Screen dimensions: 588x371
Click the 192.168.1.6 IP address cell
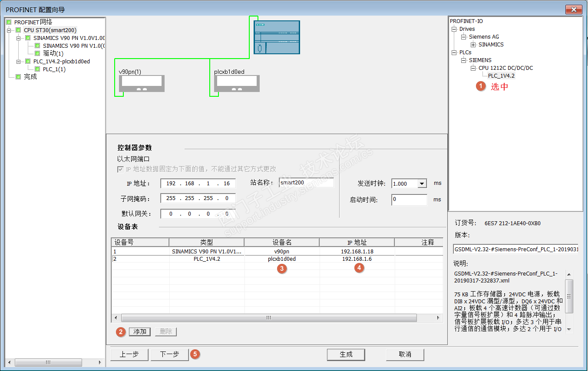(x=357, y=259)
